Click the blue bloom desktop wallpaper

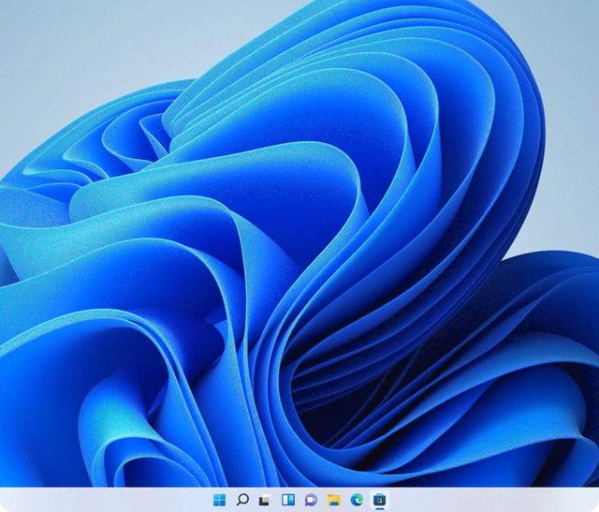click(300, 245)
